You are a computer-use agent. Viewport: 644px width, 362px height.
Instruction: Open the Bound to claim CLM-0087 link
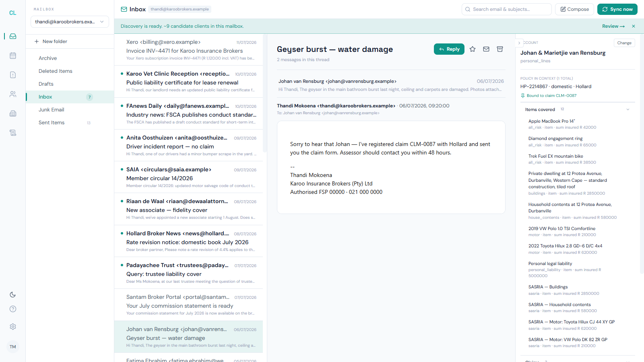click(x=548, y=96)
